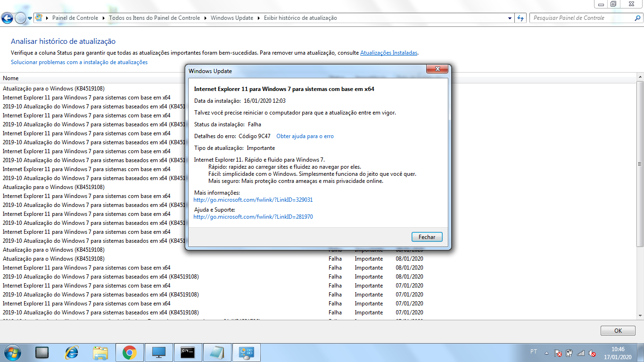Refresh the address bar view
644x362 pixels.
click(520, 18)
